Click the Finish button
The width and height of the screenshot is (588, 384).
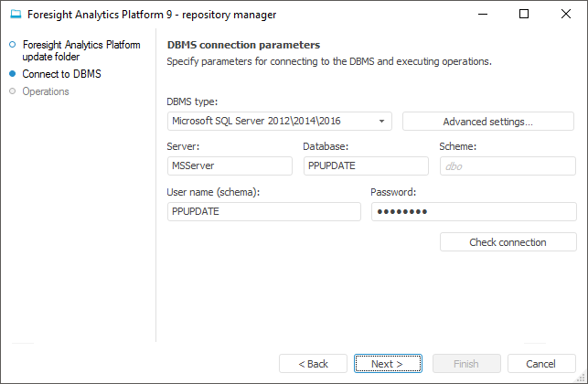465,364
